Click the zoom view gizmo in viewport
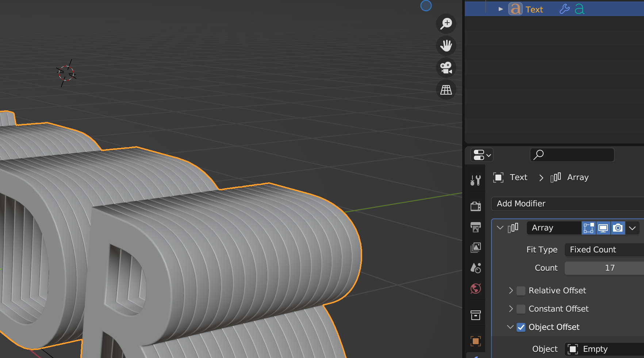 (446, 24)
